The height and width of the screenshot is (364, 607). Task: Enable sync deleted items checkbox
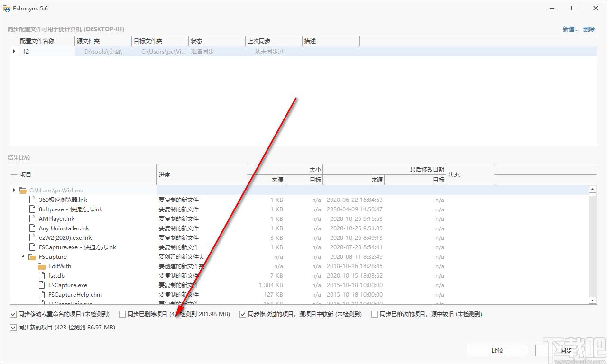[122, 314]
